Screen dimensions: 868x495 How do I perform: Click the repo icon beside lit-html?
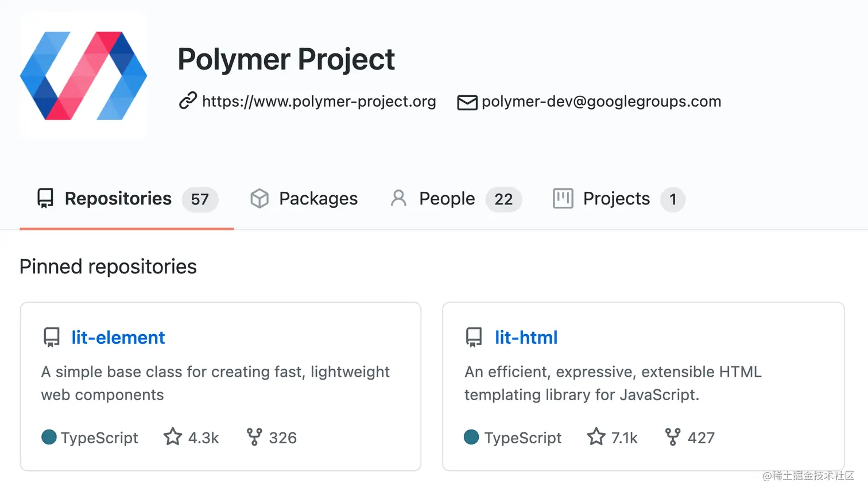(x=474, y=338)
